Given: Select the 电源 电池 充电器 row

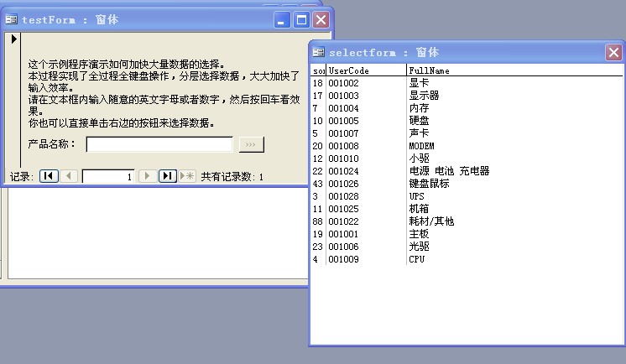Looking at the screenshot, I should tap(467, 171).
